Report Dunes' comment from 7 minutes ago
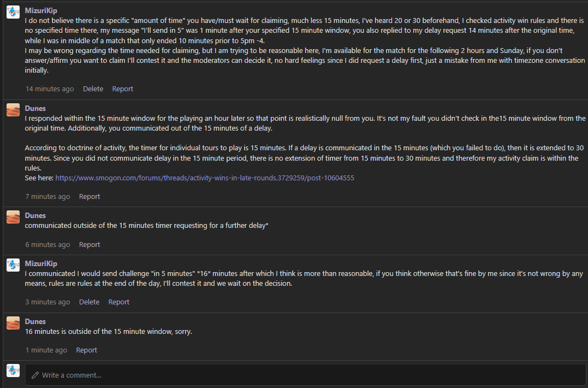 point(90,196)
